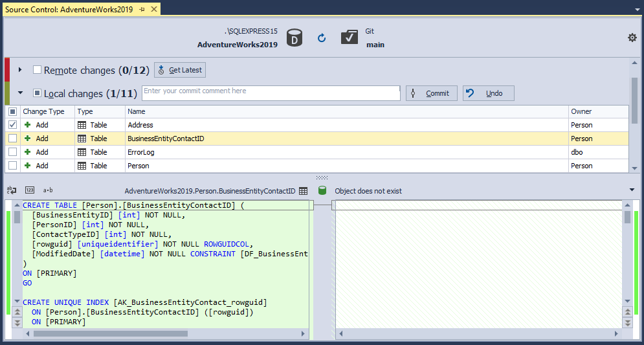644x345 pixels.
Task: Click the right code pane scroll-down arrow
Action: [628, 301]
